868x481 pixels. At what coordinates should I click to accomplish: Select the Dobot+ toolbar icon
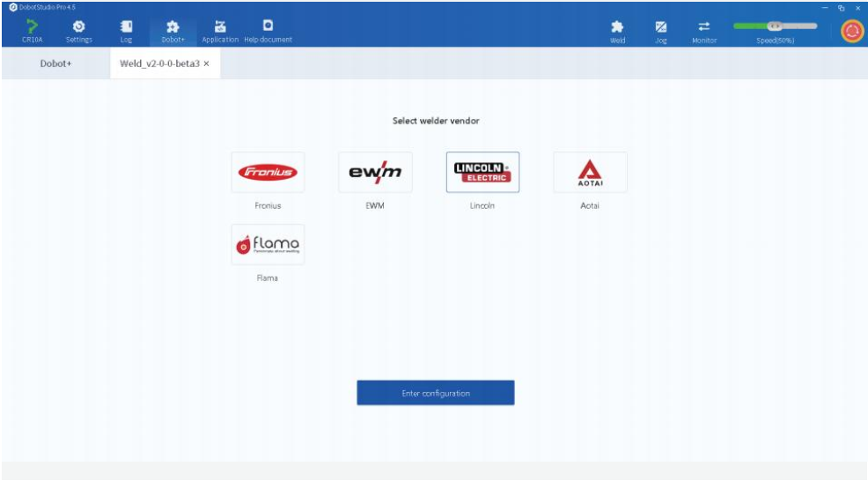pos(173,31)
